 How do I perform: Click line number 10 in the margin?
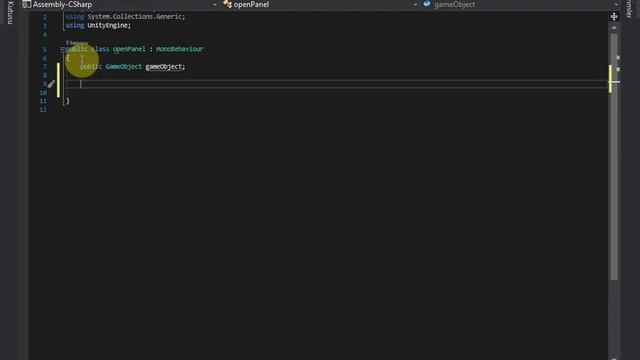coord(43,93)
